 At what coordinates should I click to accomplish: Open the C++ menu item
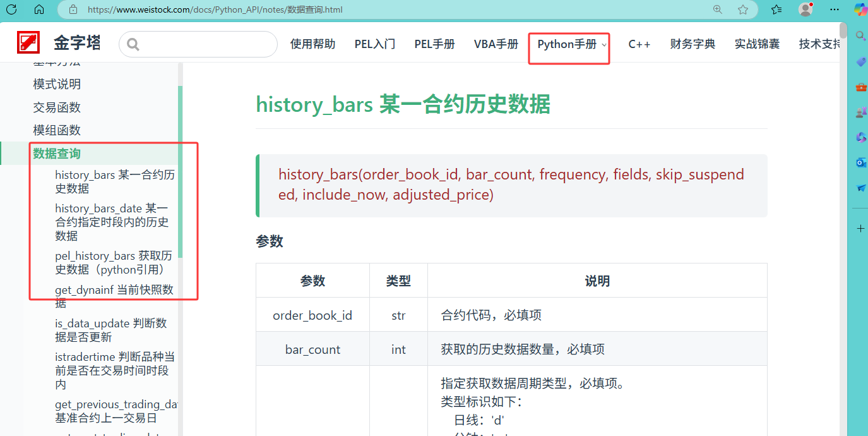[x=639, y=44]
